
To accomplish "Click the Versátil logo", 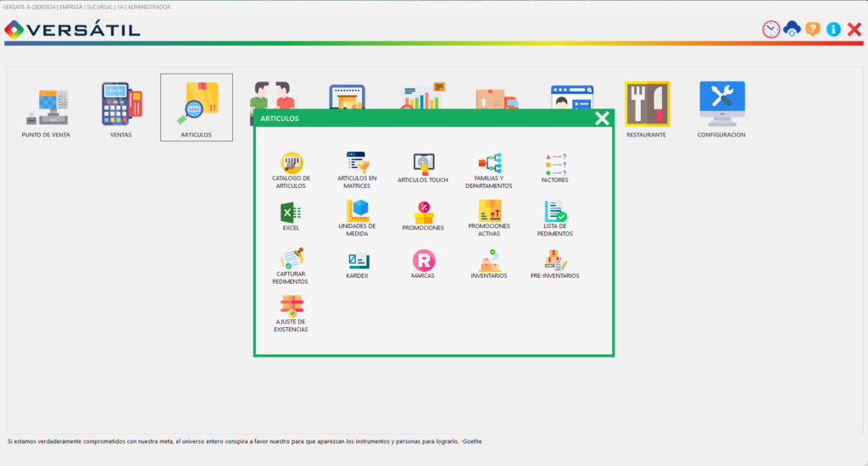I will click(73, 30).
